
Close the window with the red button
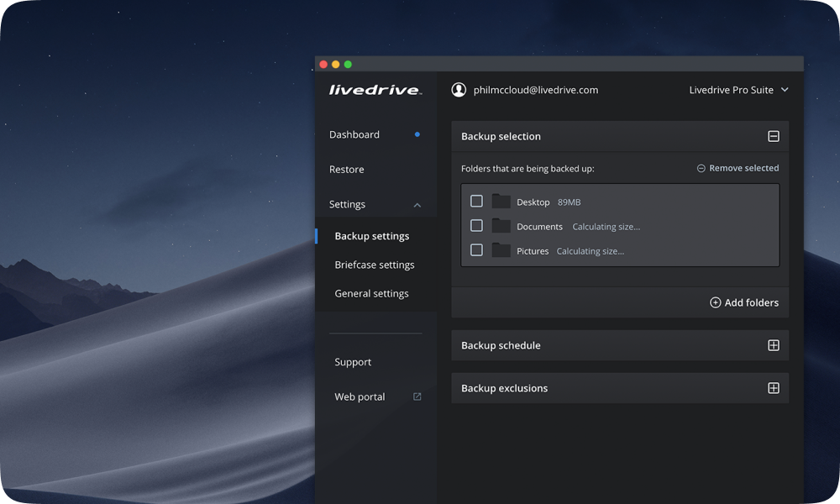pyautogui.click(x=323, y=65)
